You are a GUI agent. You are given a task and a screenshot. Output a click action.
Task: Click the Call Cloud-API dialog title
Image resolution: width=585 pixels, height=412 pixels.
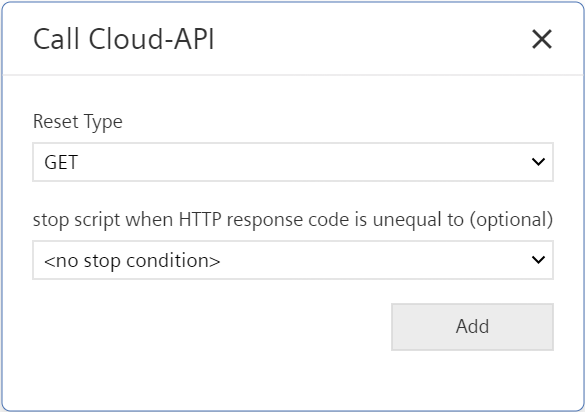[x=124, y=39]
